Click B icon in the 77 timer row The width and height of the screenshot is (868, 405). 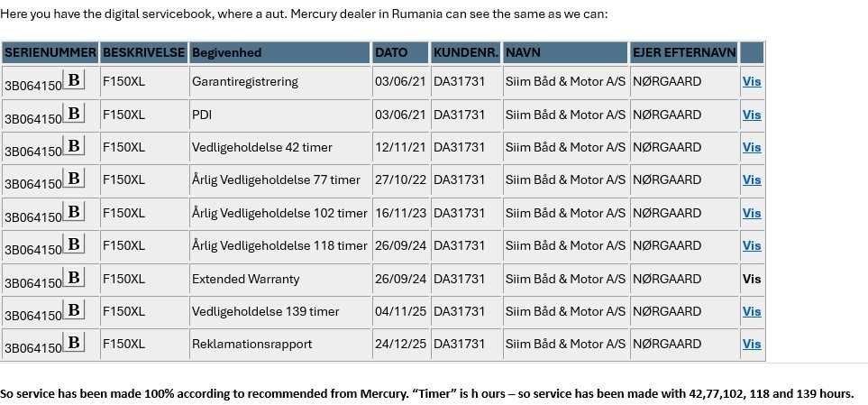tap(74, 179)
